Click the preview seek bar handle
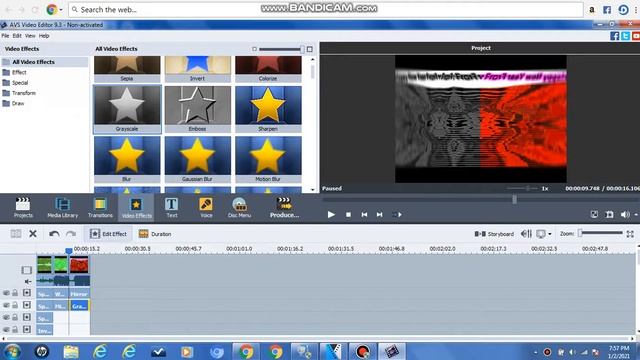Image resolution: width=640 pixels, height=360 pixels. 514,199
